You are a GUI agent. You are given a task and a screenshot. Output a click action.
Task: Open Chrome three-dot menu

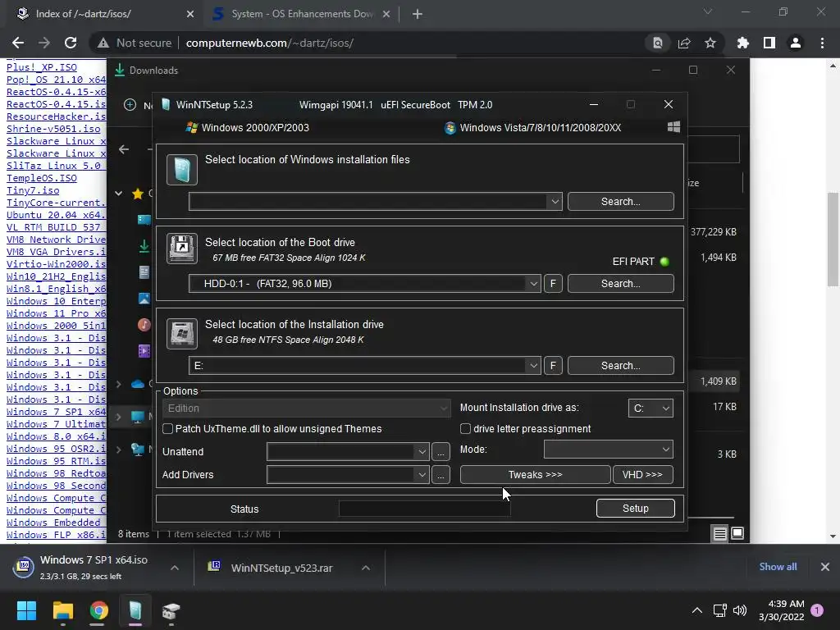[x=822, y=43]
